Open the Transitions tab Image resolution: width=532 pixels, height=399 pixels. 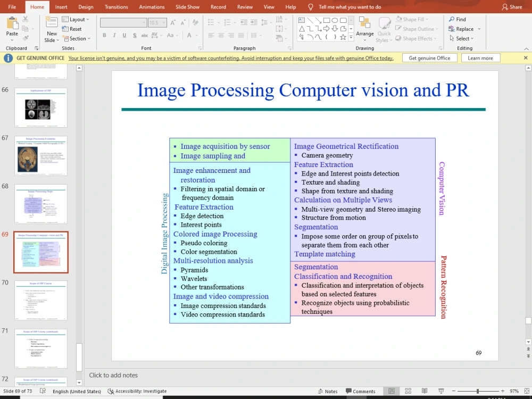pyautogui.click(x=117, y=7)
